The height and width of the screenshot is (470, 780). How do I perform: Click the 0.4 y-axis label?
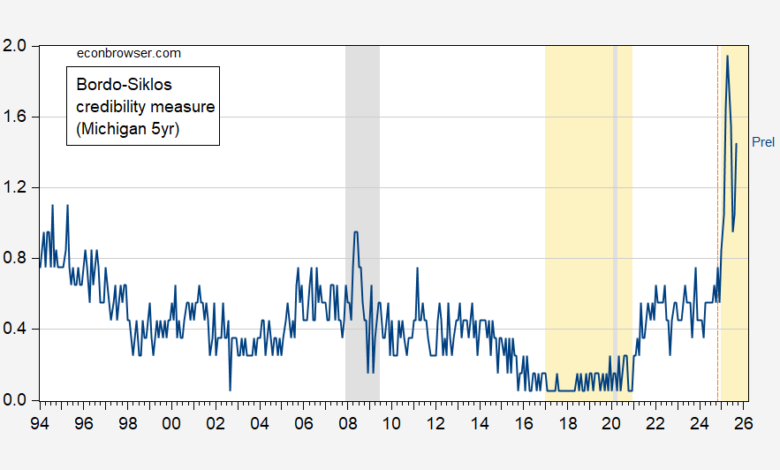click(19, 330)
